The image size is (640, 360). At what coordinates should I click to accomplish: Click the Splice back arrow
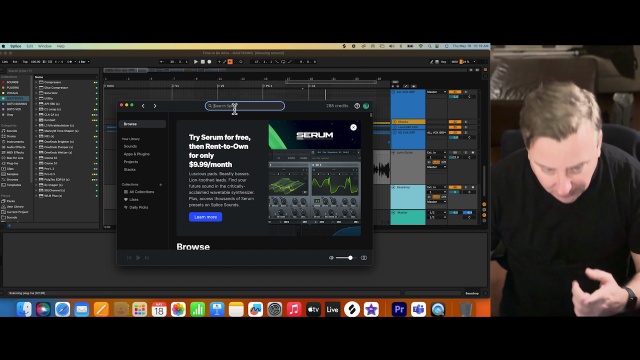[143, 106]
